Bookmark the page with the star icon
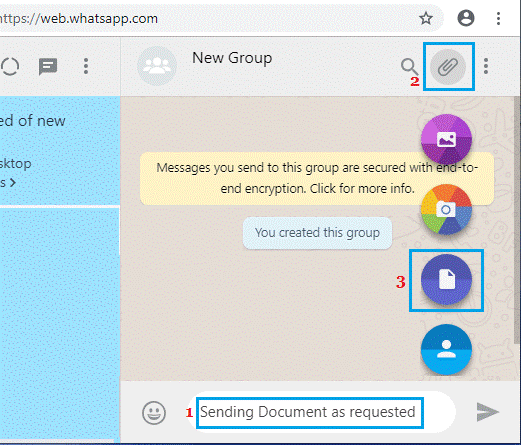 (x=426, y=18)
